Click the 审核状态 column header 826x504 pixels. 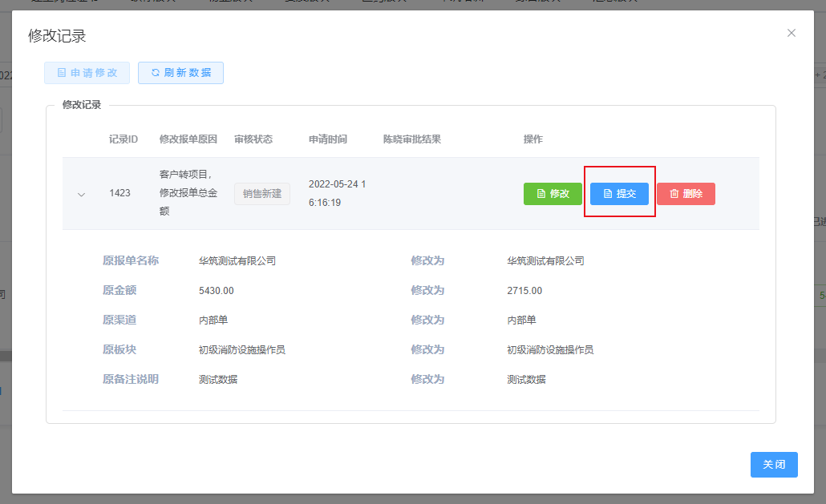[253, 139]
